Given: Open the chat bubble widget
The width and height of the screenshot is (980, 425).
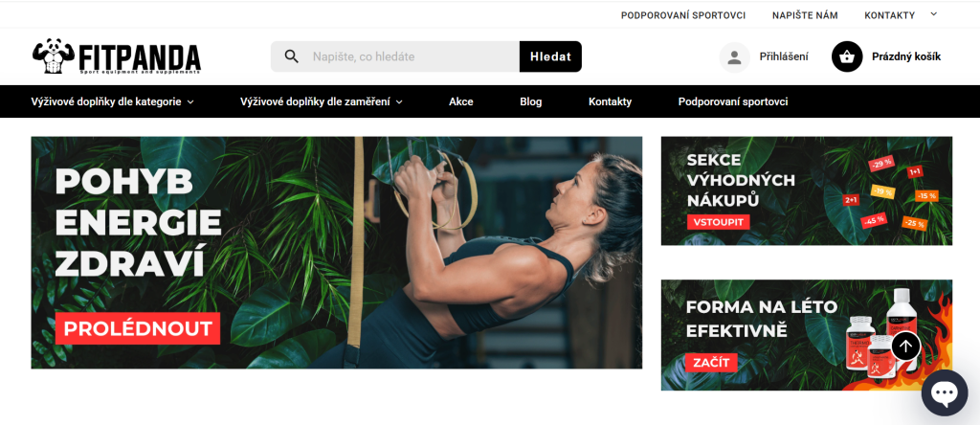Looking at the screenshot, I should (x=945, y=393).
